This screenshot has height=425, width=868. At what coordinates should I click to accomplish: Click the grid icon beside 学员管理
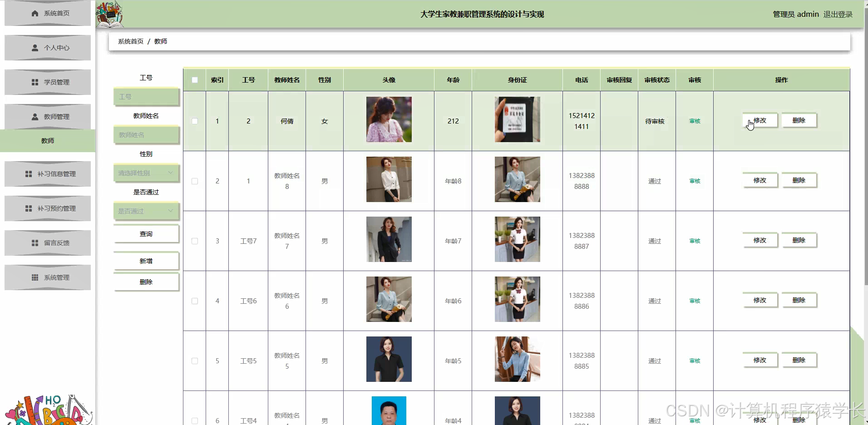[35, 82]
